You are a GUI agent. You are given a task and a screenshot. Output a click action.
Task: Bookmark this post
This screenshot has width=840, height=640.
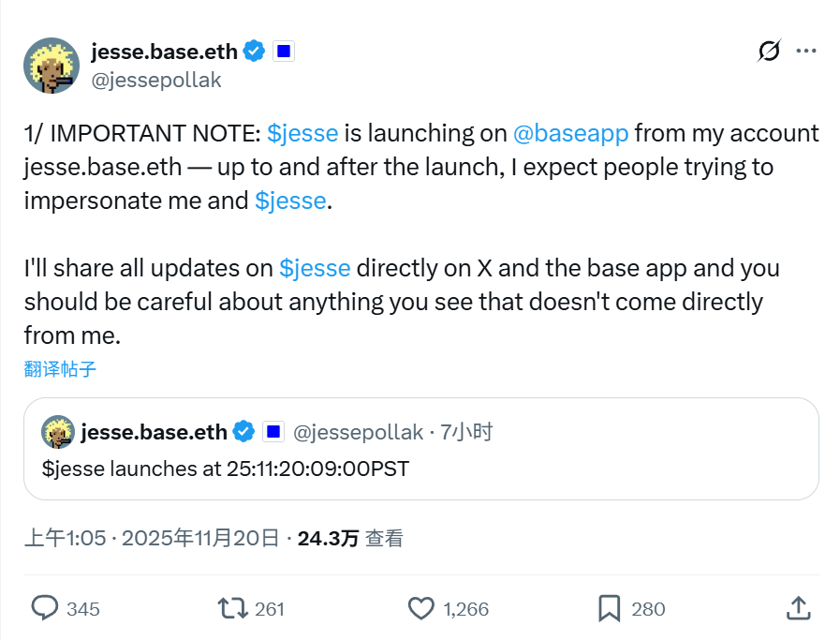coord(610,608)
